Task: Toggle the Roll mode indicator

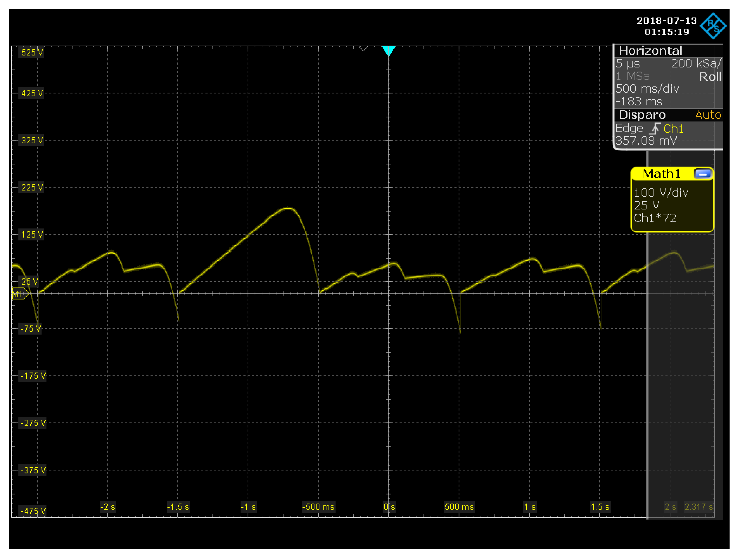Action: point(710,77)
